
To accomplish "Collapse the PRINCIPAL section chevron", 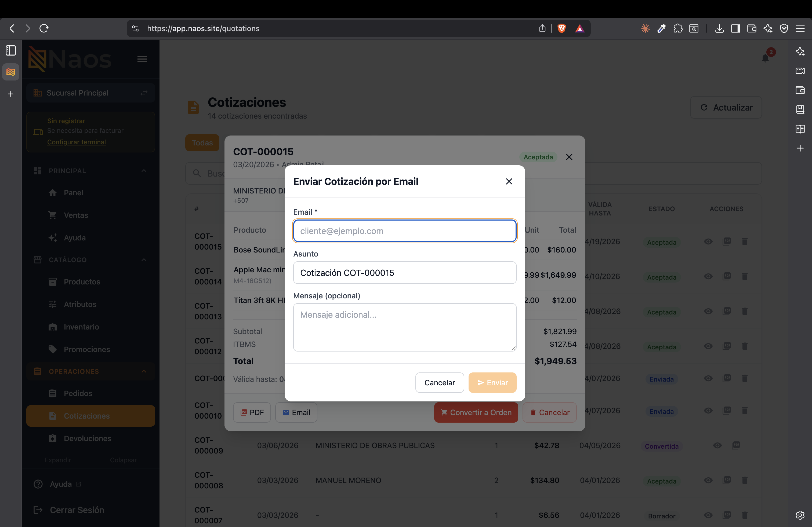I will (144, 170).
